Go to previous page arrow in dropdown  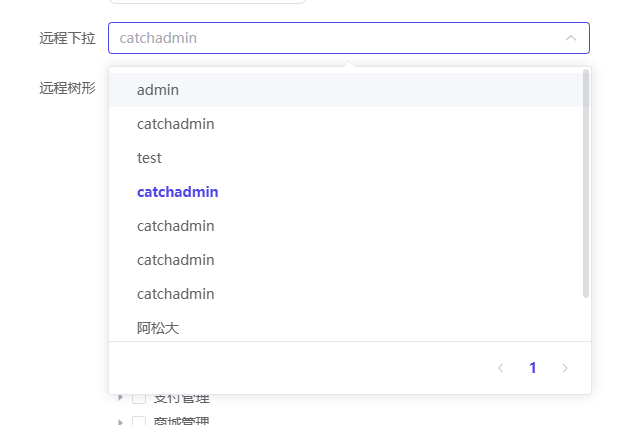pyautogui.click(x=501, y=368)
